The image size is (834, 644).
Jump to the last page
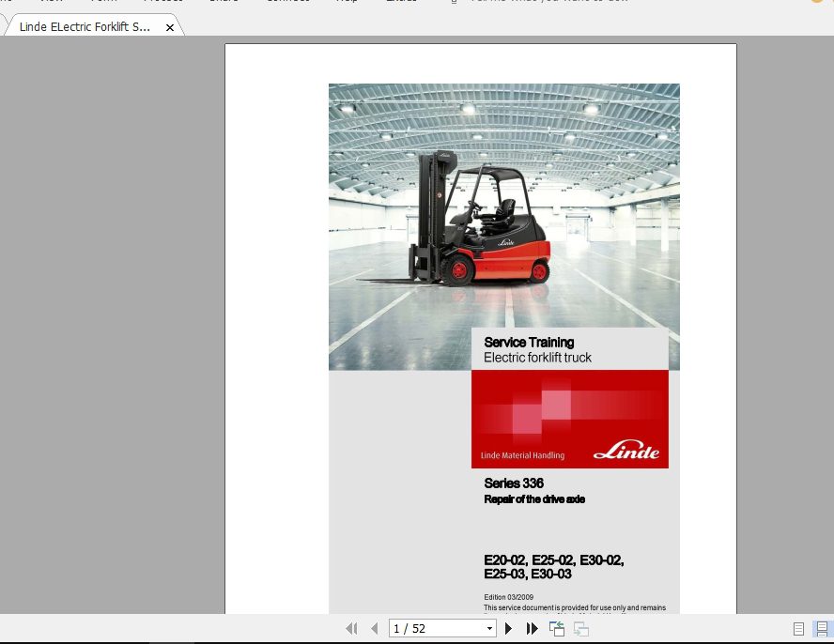(x=532, y=629)
